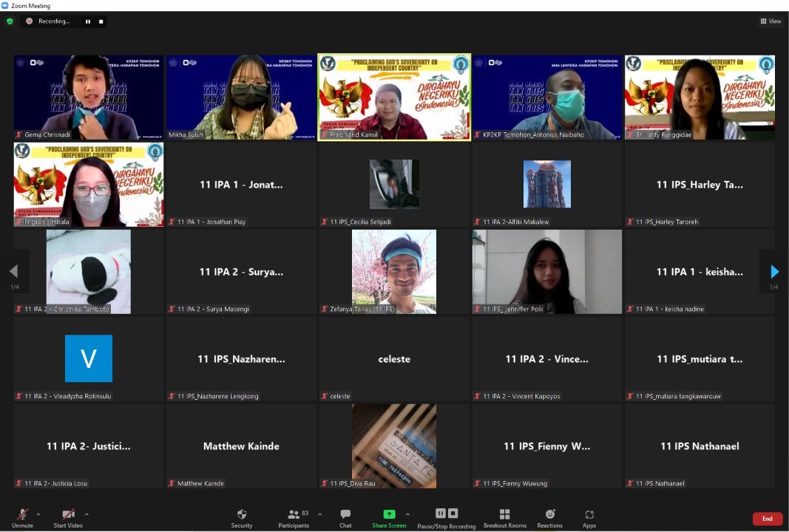The image size is (789, 532).
Task: Stop recording with the top square button
Action: coord(101,21)
